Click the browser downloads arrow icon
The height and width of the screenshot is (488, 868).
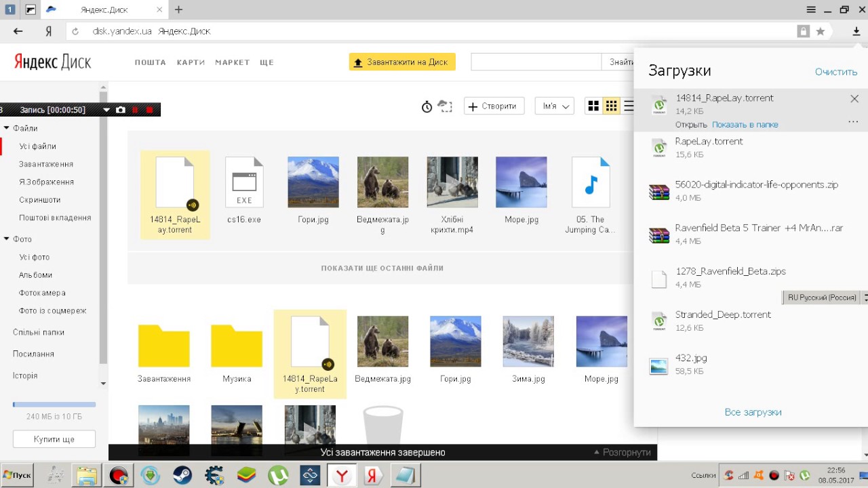856,31
